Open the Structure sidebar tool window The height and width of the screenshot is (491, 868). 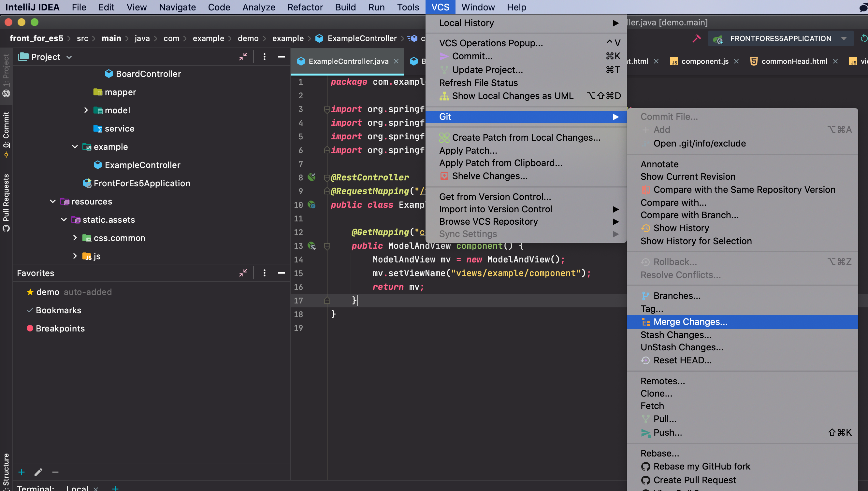coord(6,471)
